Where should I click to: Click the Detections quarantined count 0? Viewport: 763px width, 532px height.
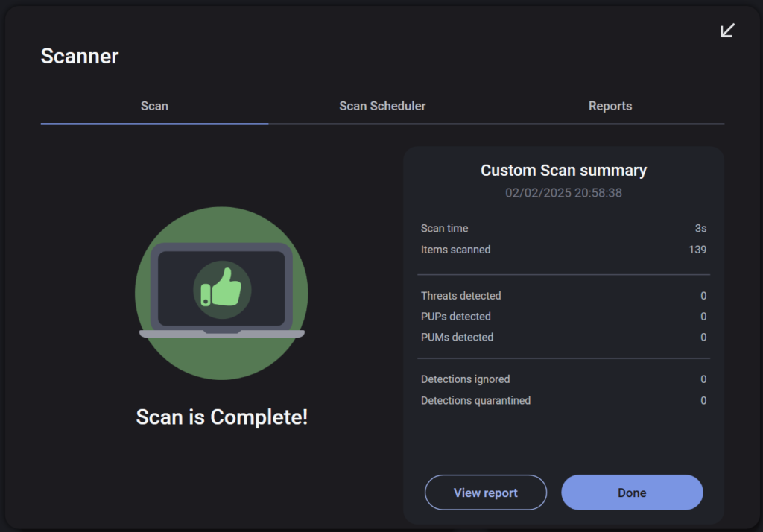click(x=703, y=401)
